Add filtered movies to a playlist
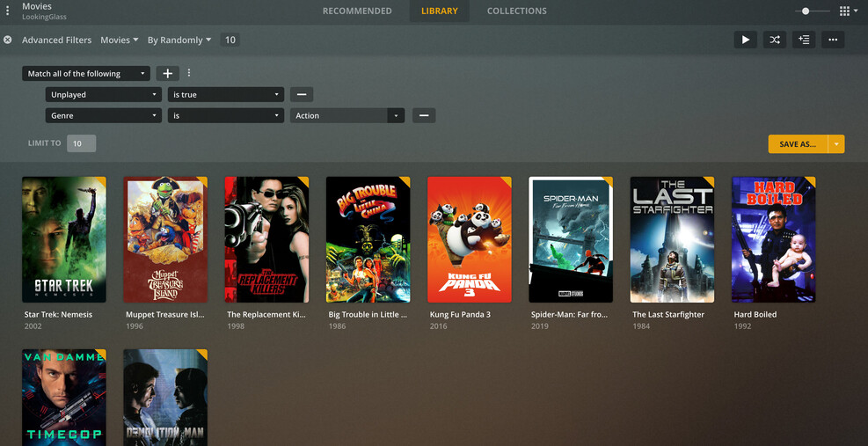This screenshot has height=446, width=868. click(x=804, y=40)
